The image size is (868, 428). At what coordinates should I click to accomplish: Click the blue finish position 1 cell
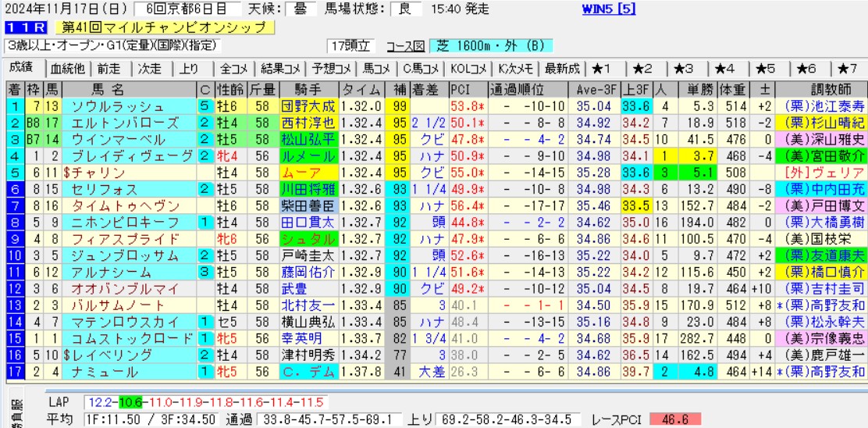(14, 106)
